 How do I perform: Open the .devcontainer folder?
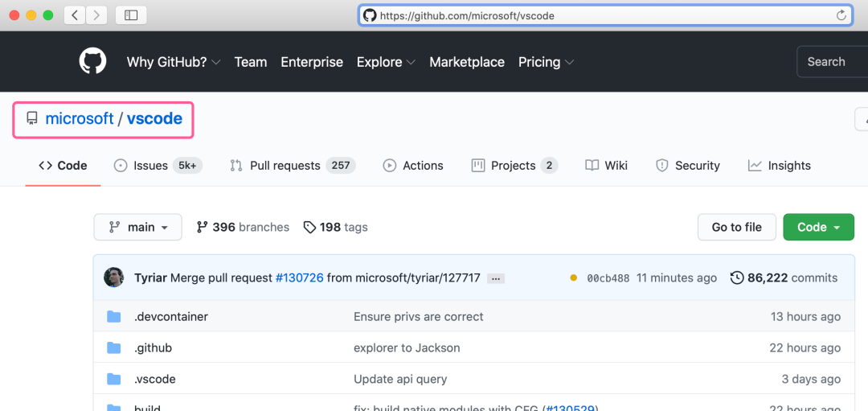coord(171,317)
